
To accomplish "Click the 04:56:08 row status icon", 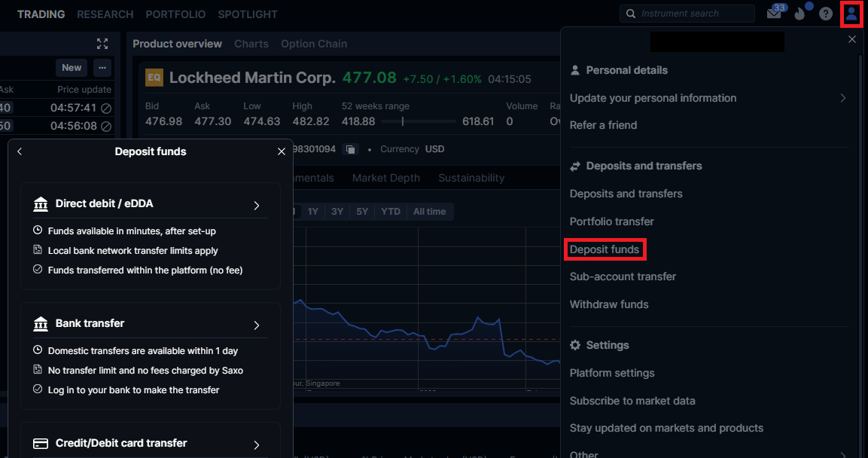I will coord(106,127).
